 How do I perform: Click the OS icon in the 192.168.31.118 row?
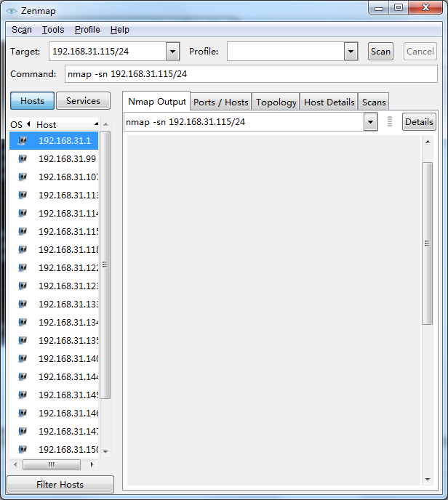click(x=23, y=250)
